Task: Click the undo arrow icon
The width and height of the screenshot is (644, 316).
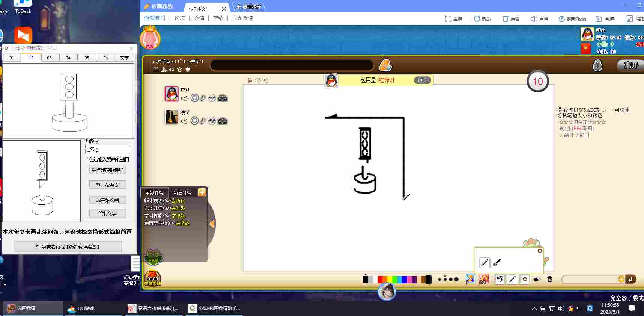Action: click(500, 279)
